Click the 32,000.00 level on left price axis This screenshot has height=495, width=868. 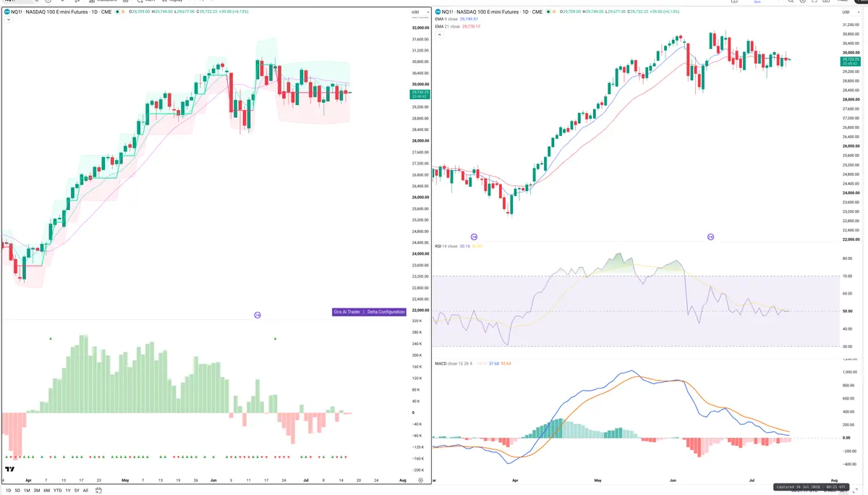coord(420,27)
